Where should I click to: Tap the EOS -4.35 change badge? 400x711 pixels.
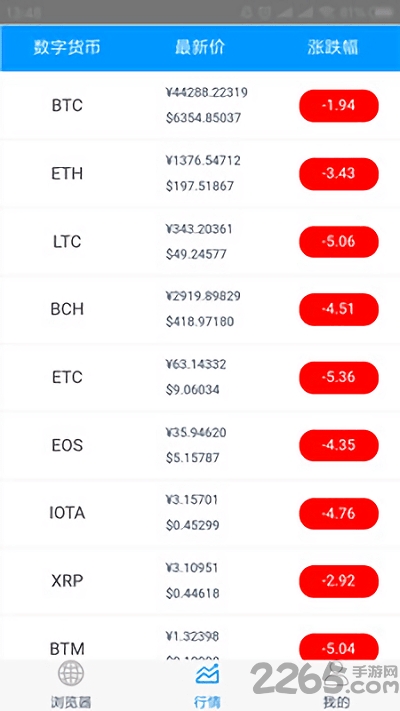(338, 445)
